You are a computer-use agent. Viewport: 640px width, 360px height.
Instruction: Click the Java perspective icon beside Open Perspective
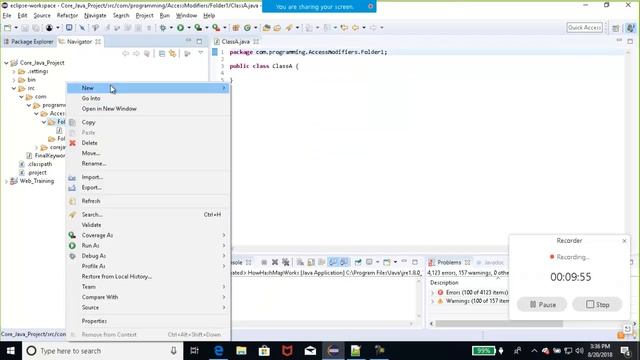click(631, 28)
